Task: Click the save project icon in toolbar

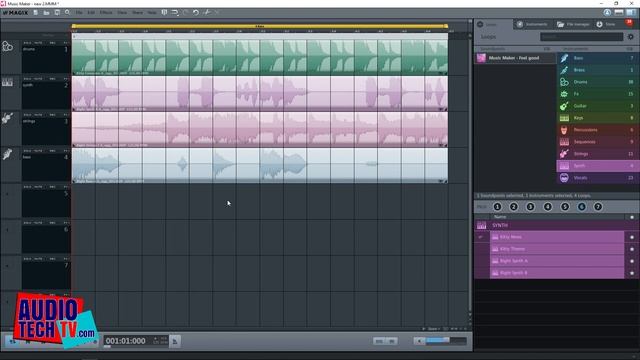Action: point(57,13)
